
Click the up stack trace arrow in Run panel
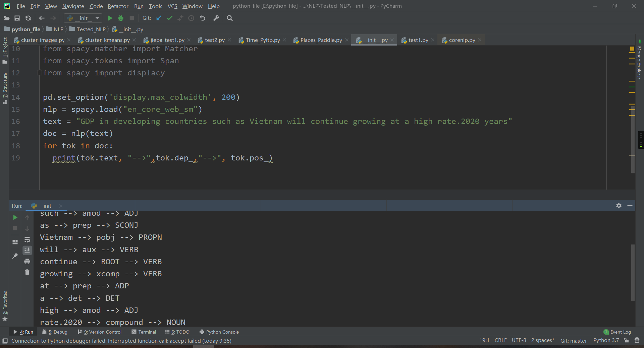click(27, 218)
